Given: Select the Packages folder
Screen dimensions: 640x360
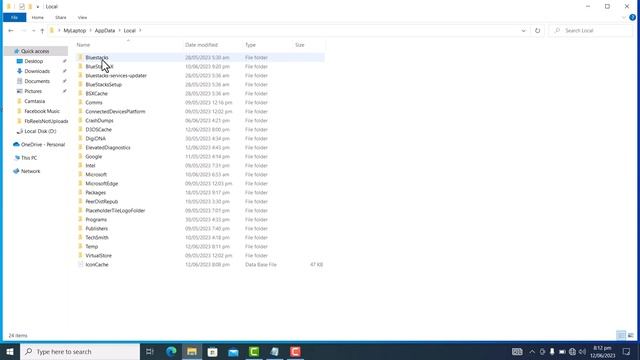Looking at the screenshot, I should point(96,192).
